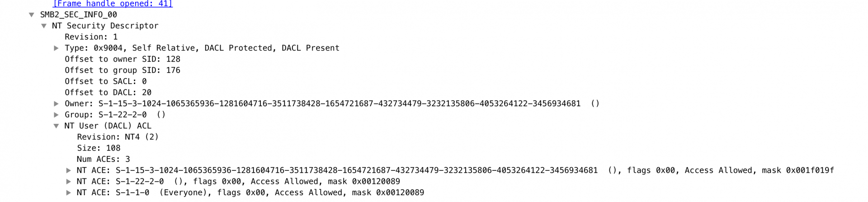Select the Size: 108 line
Viewport: 868px width, 202px height.
(x=99, y=148)
